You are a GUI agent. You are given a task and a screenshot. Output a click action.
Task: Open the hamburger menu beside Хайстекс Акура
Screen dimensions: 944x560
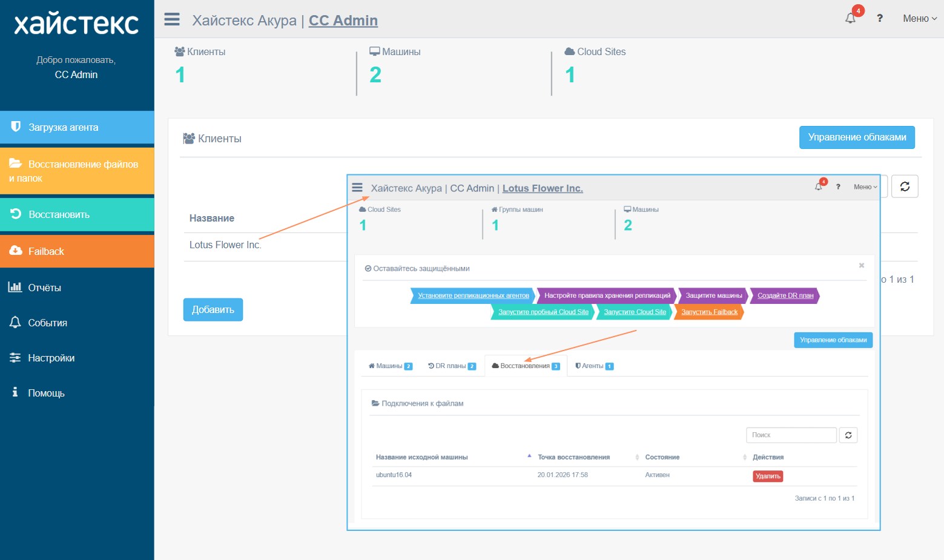point(172,19)
